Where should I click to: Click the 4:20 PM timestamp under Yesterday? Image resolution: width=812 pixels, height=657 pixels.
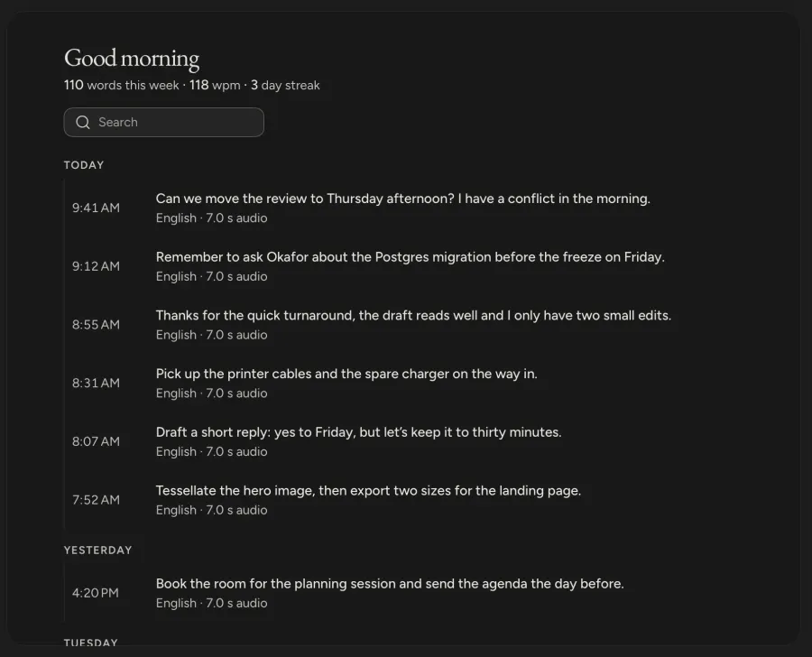[96, 593]
